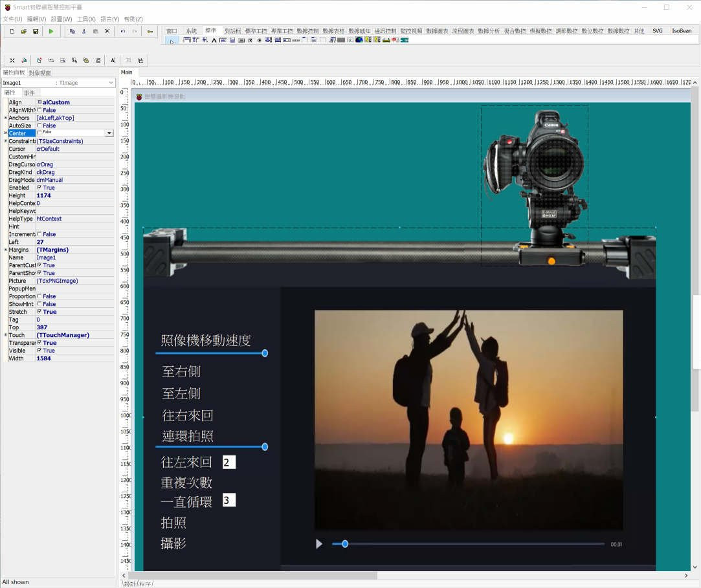
Task: Switch to the 事件 events tab
Action: [29, 93]
